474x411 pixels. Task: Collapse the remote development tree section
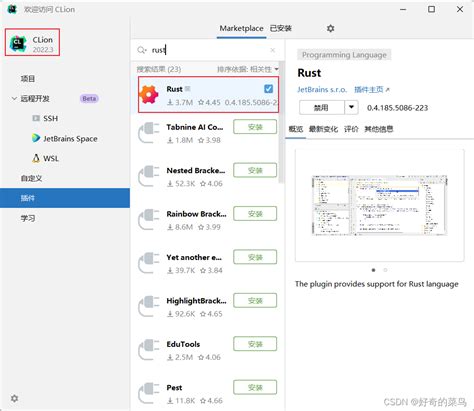click(x=14, y=98)
